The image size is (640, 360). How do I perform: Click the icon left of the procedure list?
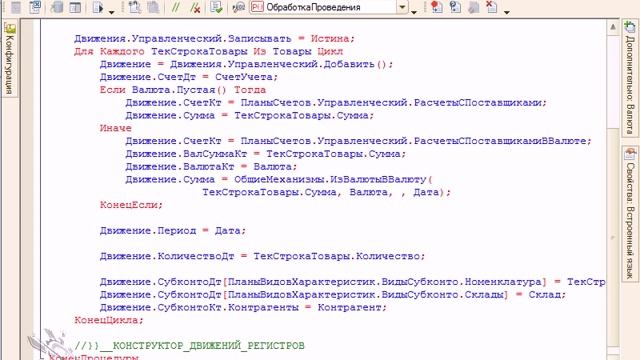(238, 7)
